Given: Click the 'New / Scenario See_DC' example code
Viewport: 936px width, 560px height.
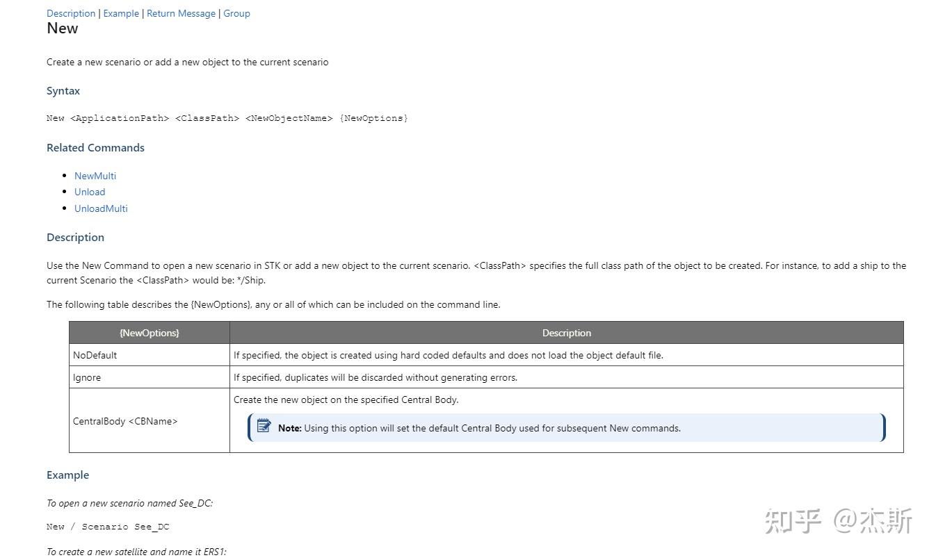Looking at the screenshot, I should [x=108, y=527].
